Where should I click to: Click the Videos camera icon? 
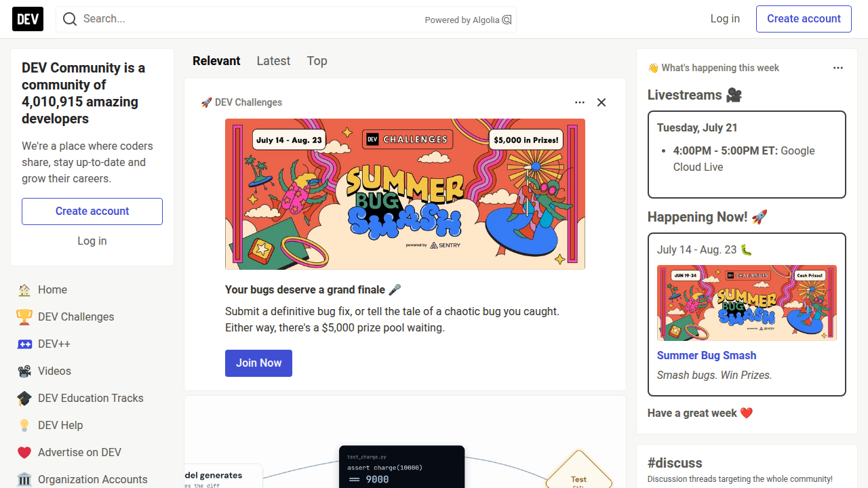[24, 371]
